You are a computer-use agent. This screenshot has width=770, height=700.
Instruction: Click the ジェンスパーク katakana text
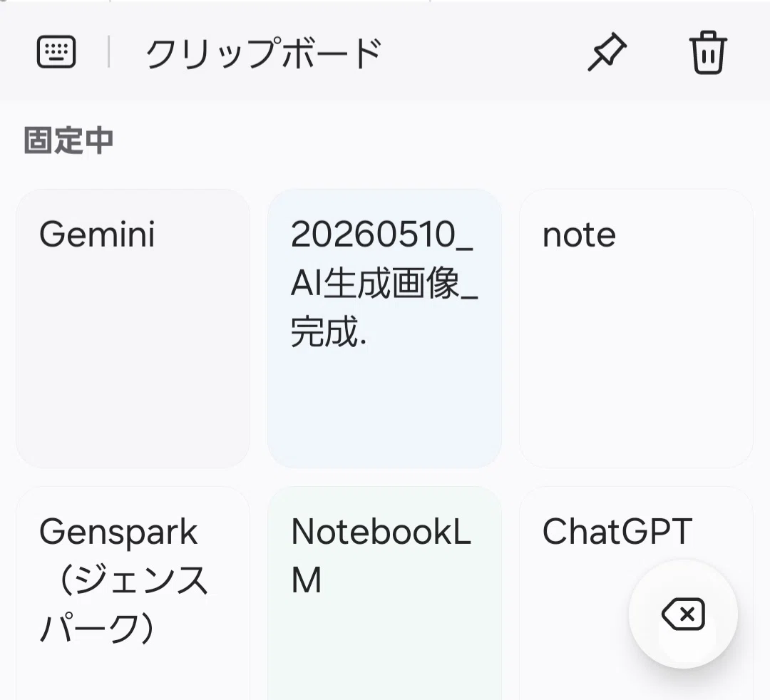125,604
